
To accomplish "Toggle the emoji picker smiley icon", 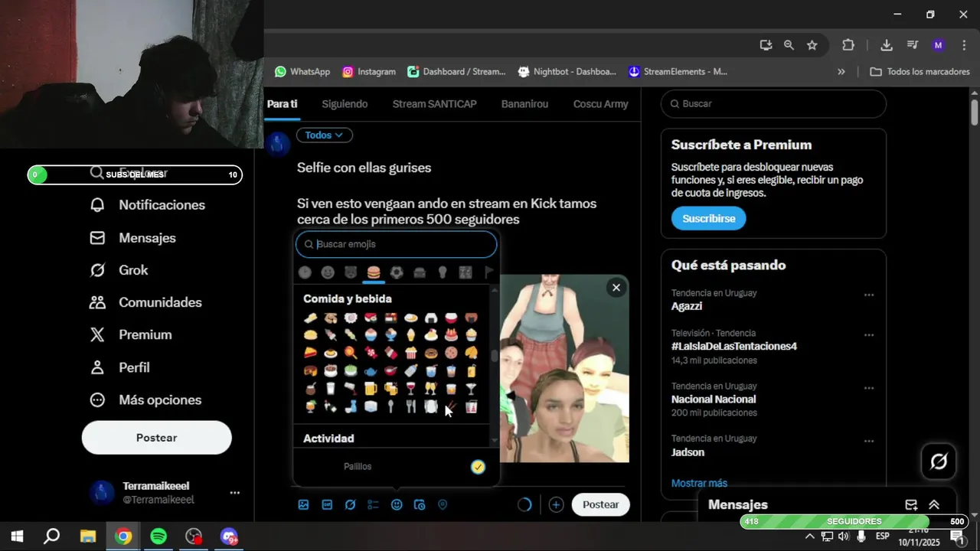I will [x=397, y=504].
